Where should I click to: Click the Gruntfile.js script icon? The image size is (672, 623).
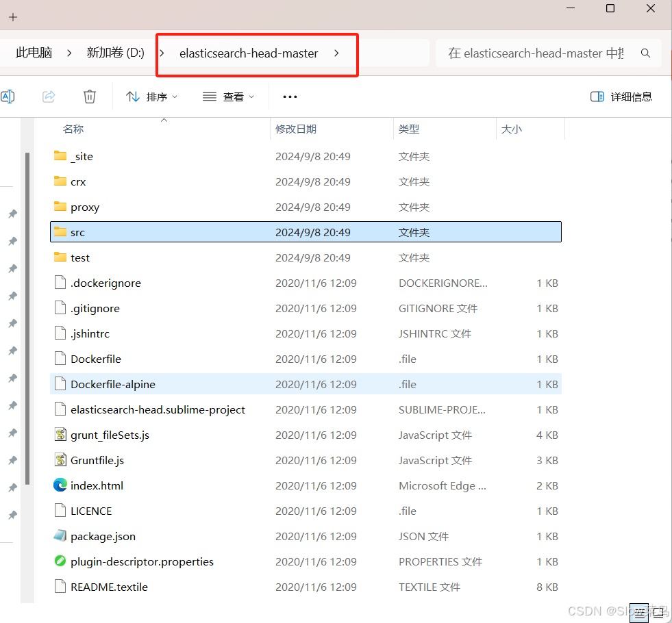click(x=60, y=459)
